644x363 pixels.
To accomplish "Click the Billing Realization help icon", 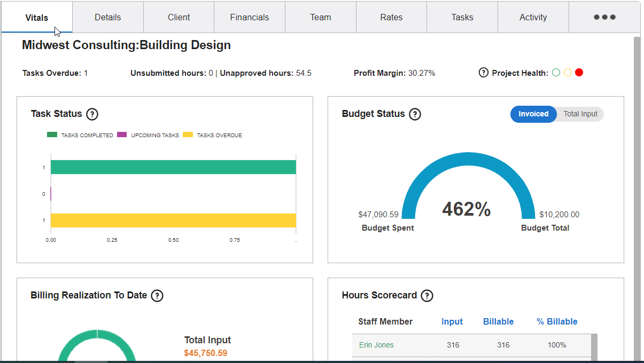I will click(157, 295).
